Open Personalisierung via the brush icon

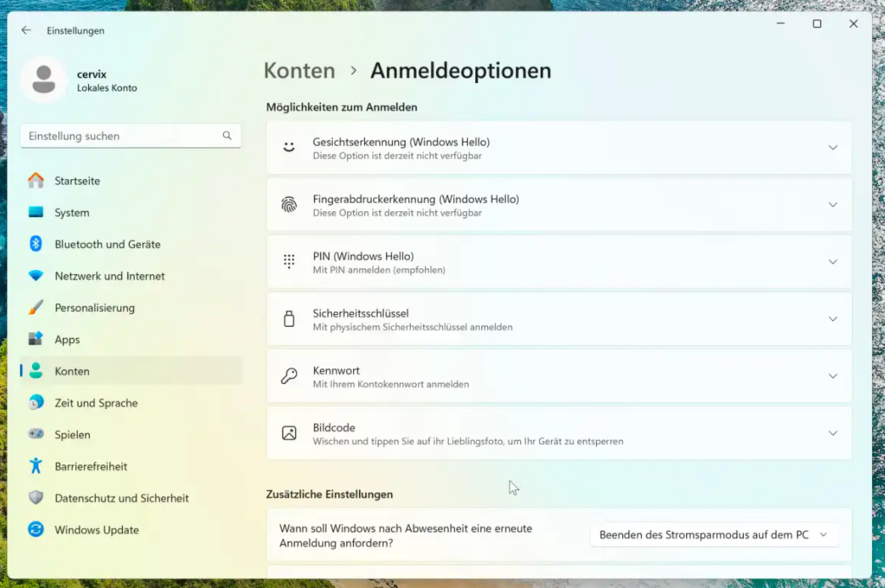coord(36,307)
